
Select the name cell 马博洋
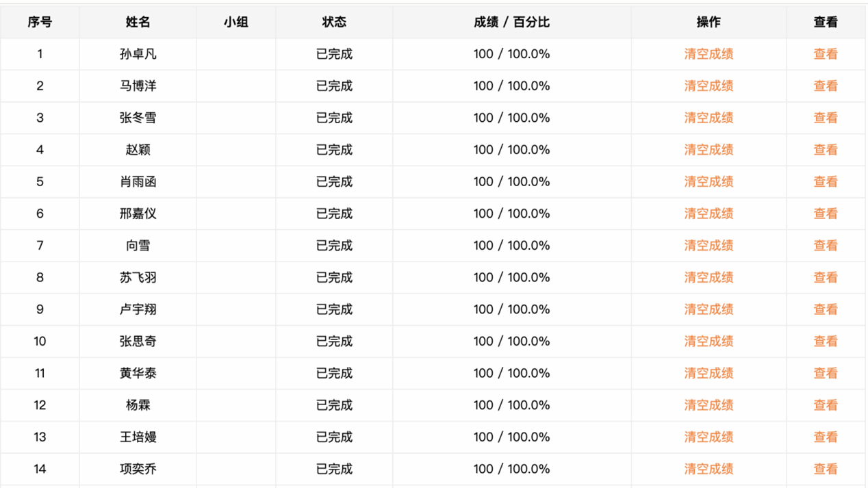click(138, 86)
